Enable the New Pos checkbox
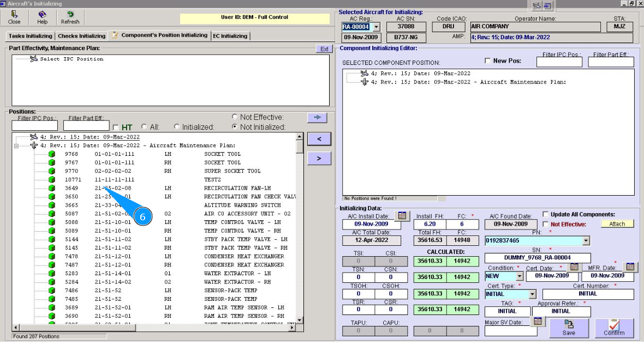 tap(488, 61)
